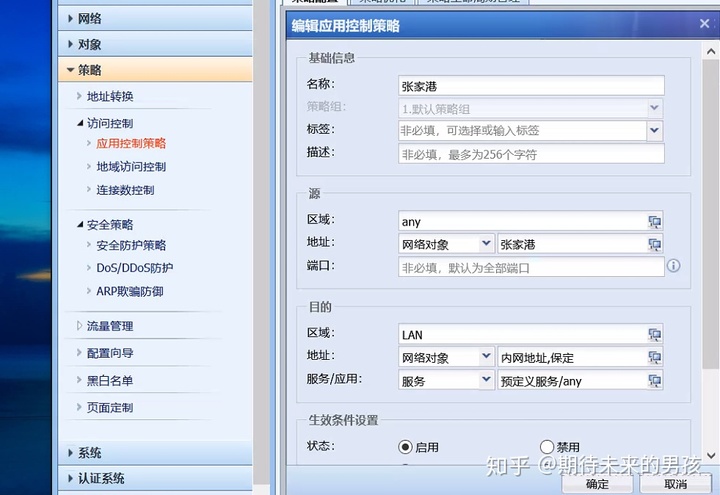Click the 名称 field containing 张家港
This screenshot has height=495, width=720.
[x=531, y=86]
